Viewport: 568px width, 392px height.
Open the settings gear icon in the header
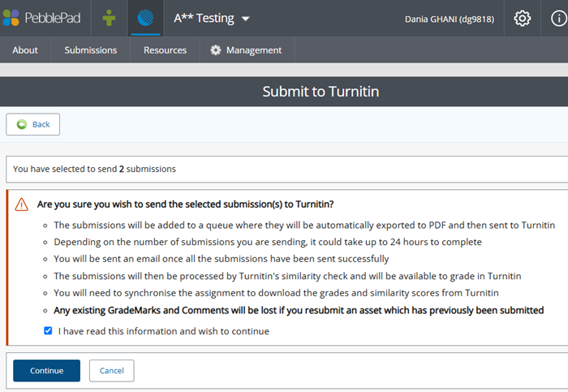click(522, 18)
